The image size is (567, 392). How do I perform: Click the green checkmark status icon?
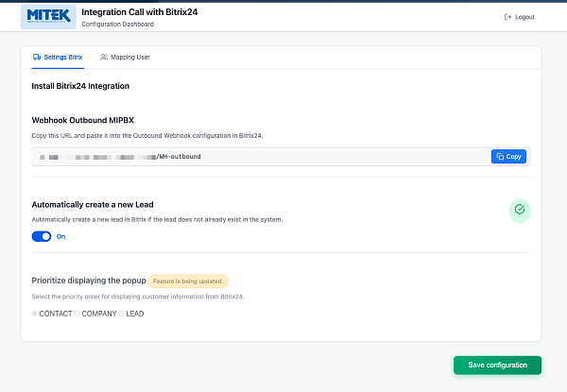[520, 210]
